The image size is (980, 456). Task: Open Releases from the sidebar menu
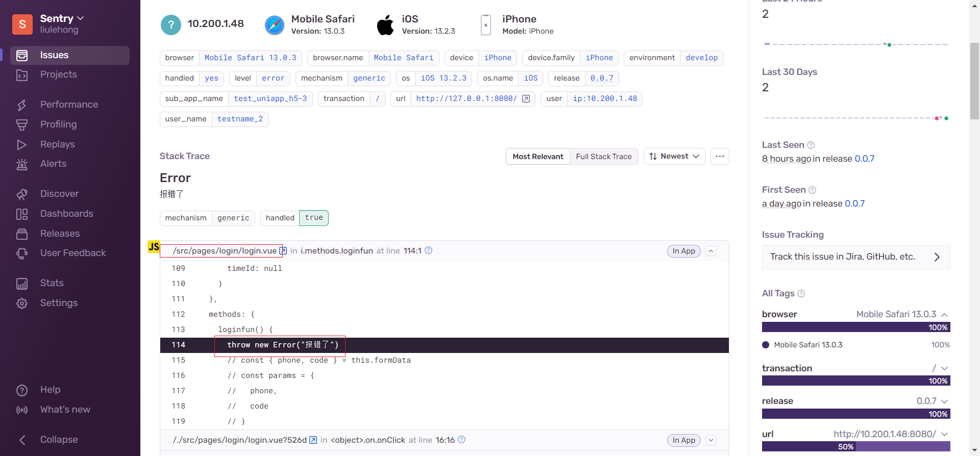[x=60, y=234]
